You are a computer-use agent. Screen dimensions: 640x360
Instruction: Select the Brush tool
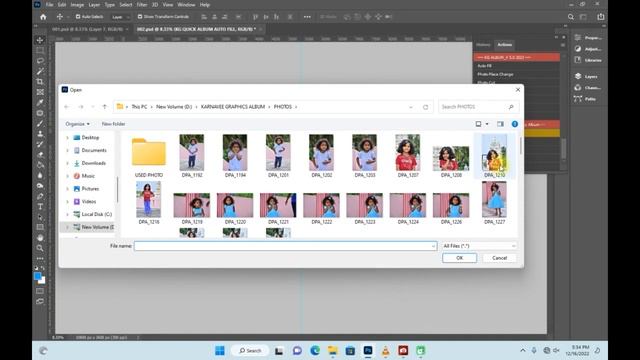point(40,123)
